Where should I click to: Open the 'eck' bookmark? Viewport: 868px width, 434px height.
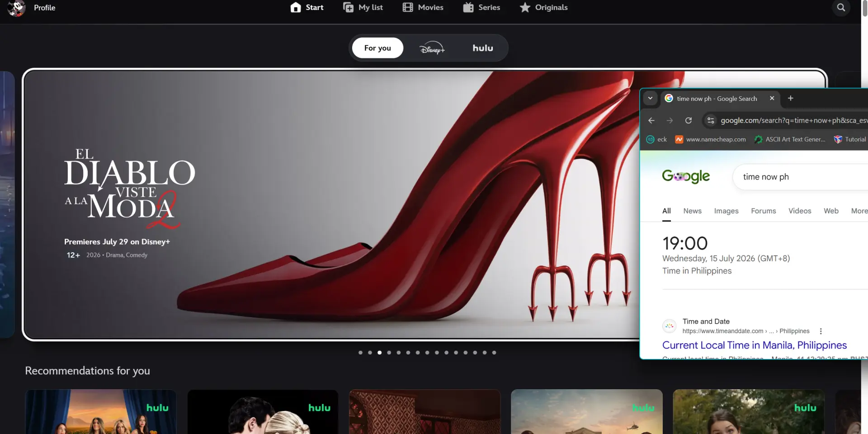coord(656,139)
